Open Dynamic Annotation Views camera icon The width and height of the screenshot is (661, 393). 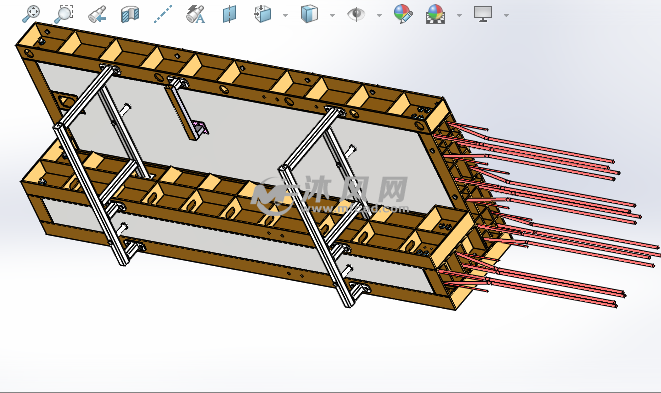point(196,14)
